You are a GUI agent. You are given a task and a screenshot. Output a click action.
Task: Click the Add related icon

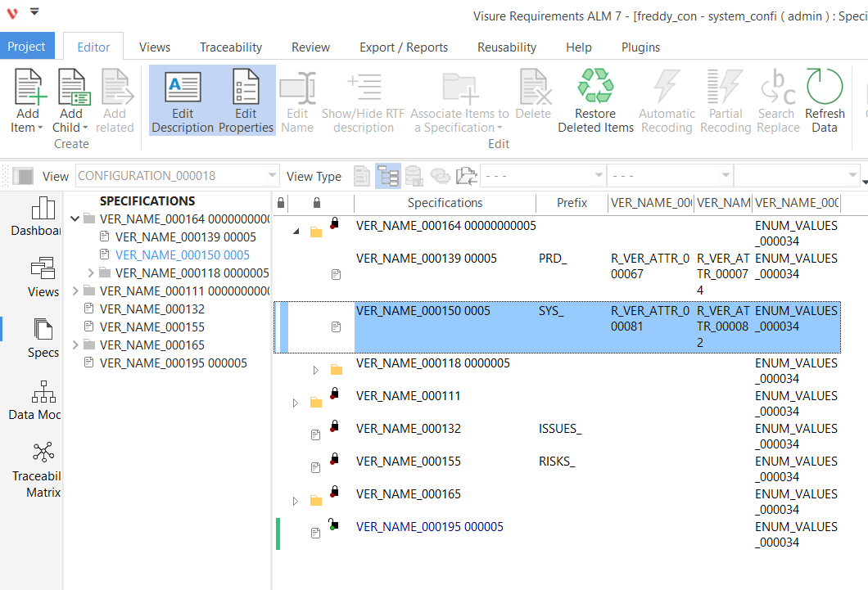(x=117, y=87)
